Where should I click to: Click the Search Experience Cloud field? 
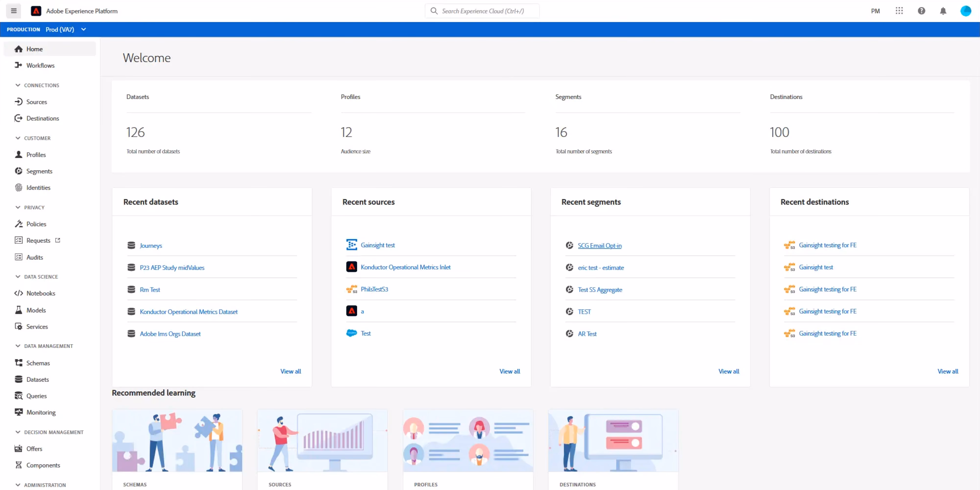click(x=482, y=11)
